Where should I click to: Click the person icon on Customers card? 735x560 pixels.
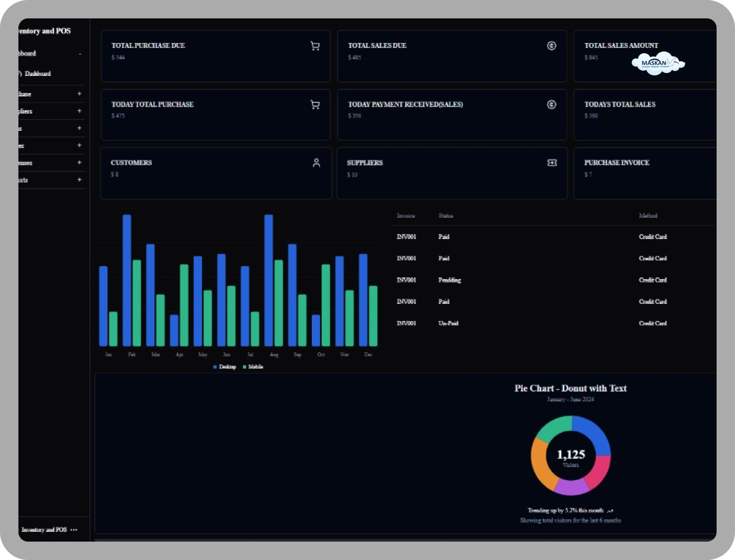click(316, 163)
